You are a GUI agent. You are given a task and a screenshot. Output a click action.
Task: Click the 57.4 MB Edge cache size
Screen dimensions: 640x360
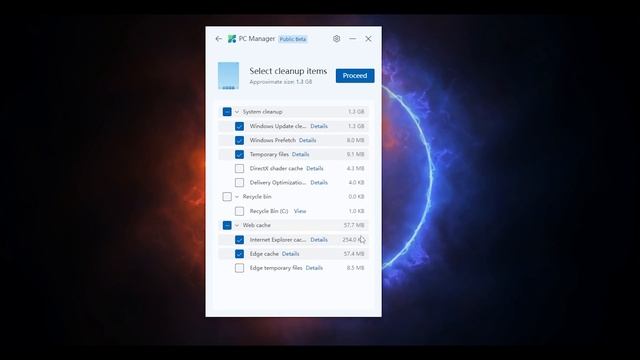[x=353, y=253]
